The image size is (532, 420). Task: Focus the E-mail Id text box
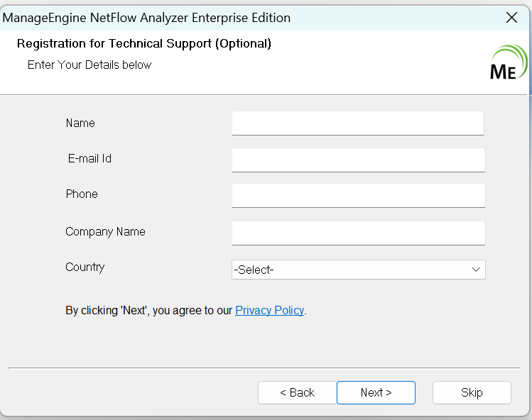[358, 160]
